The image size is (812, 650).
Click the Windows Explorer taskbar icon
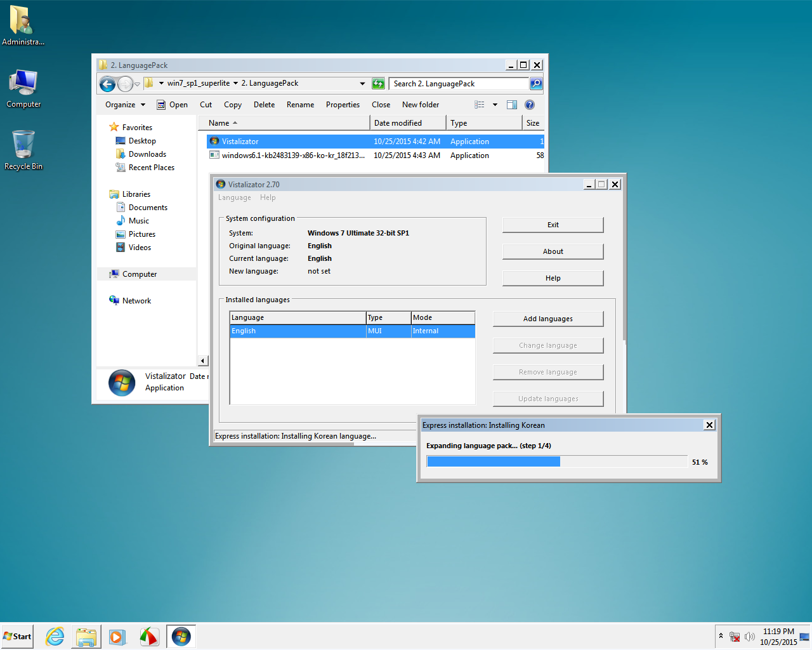coord(86,637)
